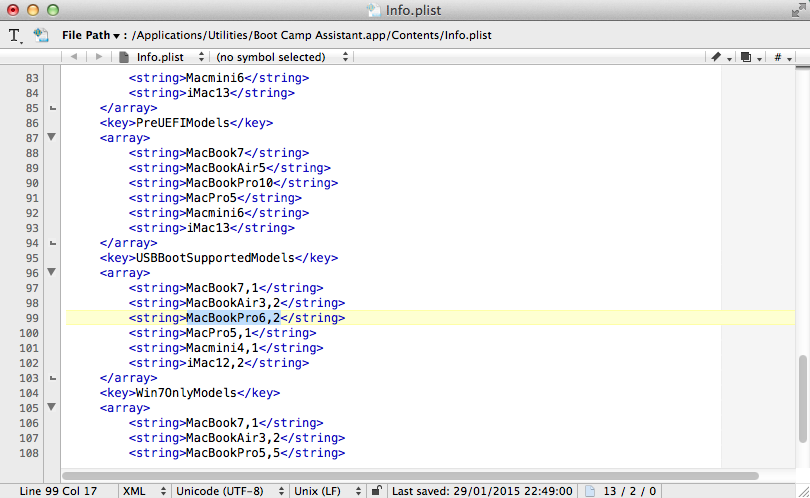
Task: Click the document icon beside Info.plist popup
Action: tap(124, 57)
